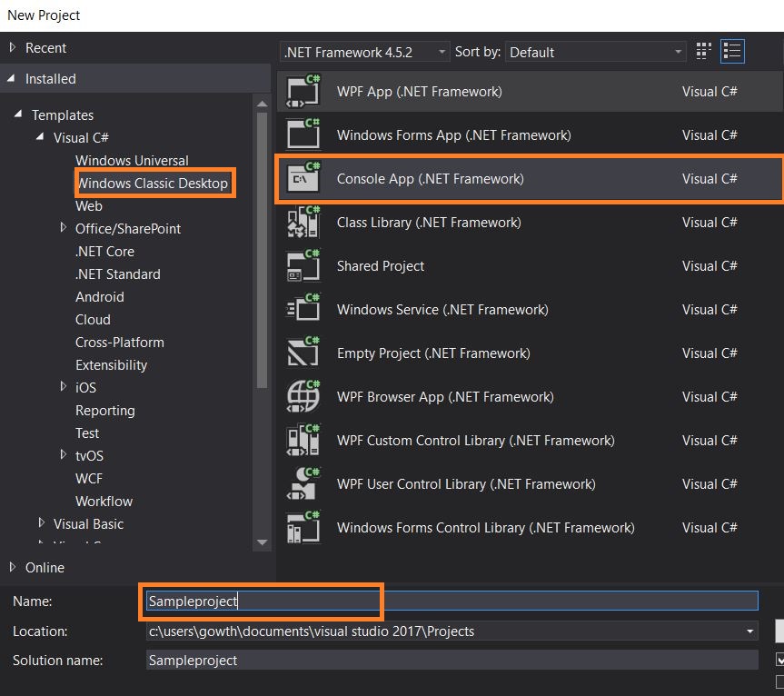Screen dimensions: 784x696
Task: Select Windows Universal in the template tree
Action: click(130, 160)
